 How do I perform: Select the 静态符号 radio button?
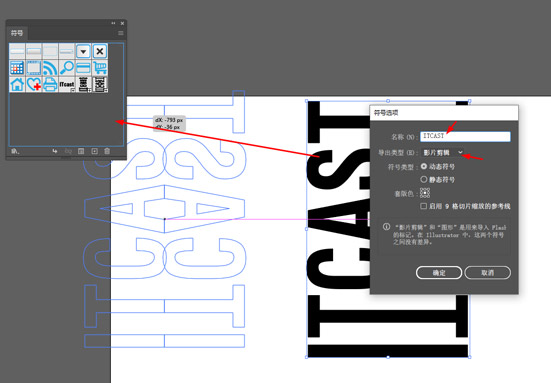click(424, 179)
